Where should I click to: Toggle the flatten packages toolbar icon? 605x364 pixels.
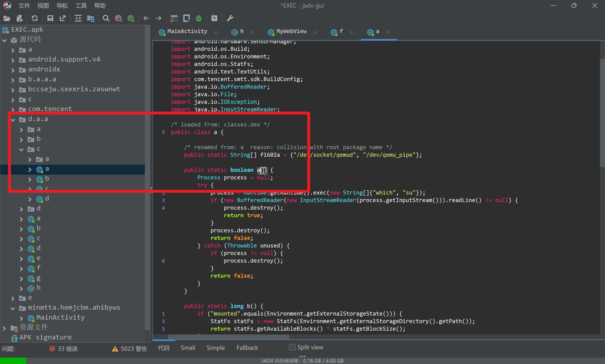[x=91, y=18]
